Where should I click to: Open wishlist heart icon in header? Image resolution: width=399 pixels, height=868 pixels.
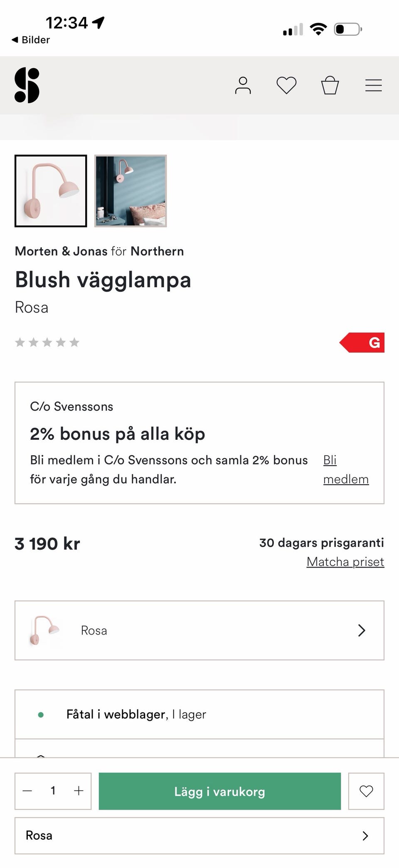coord(286,85)
